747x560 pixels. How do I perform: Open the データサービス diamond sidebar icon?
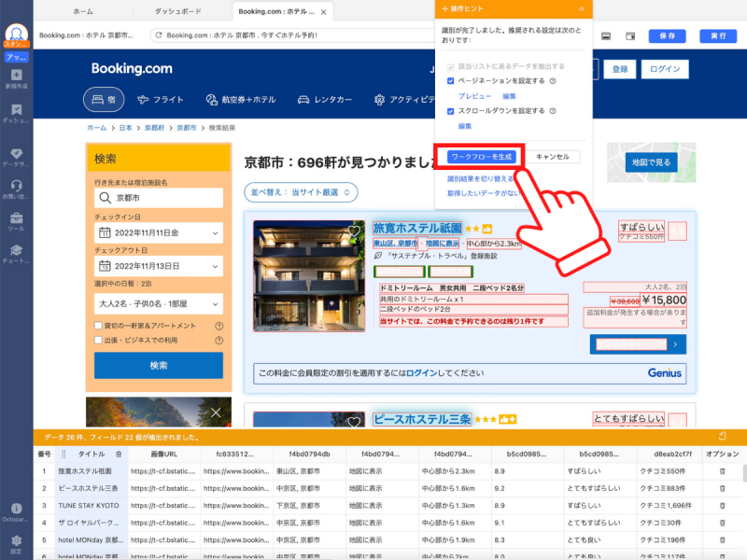coord(16,157)
